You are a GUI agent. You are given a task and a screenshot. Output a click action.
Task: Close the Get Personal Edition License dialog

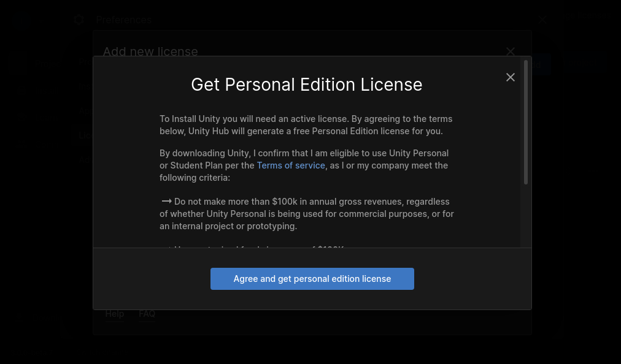(511, 77)
